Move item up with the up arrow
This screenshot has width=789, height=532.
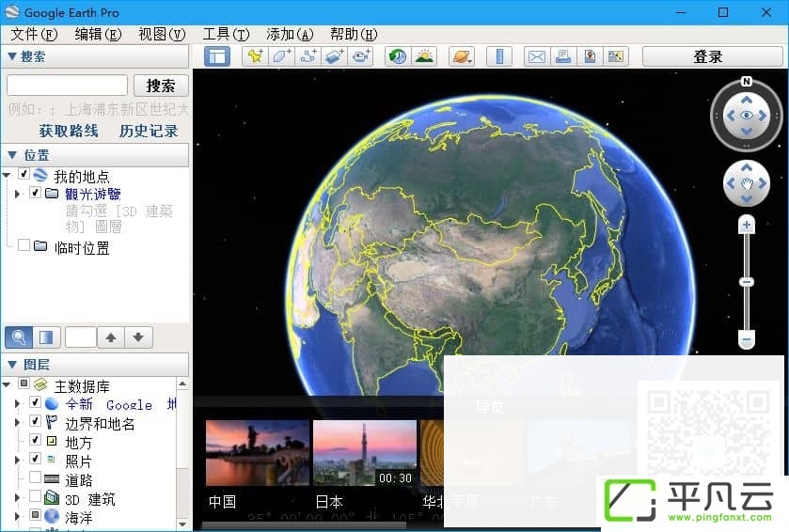pyautogui.click(x=111, y=336)
